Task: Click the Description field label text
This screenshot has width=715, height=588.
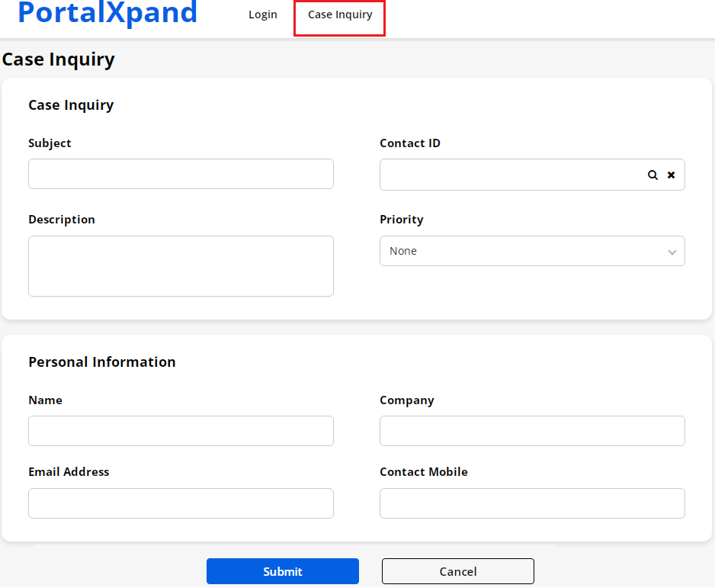Action: coord(62,220)
